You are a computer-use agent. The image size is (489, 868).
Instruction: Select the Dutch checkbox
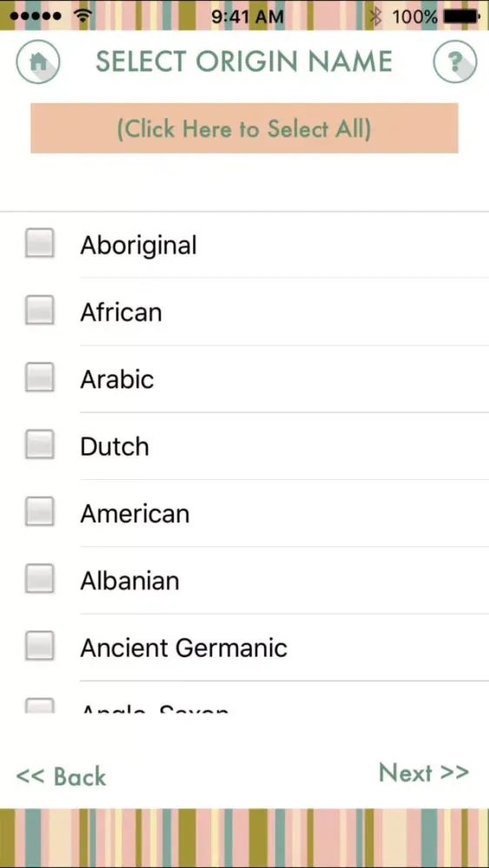tap(39, 445)
